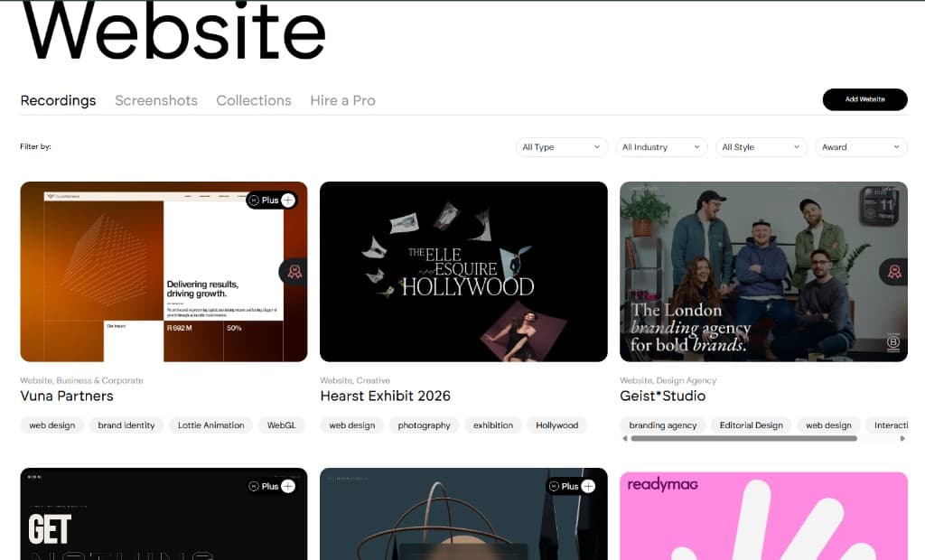Click the Plus badge on the GET card
925x560 pixels.
(271, 486)
